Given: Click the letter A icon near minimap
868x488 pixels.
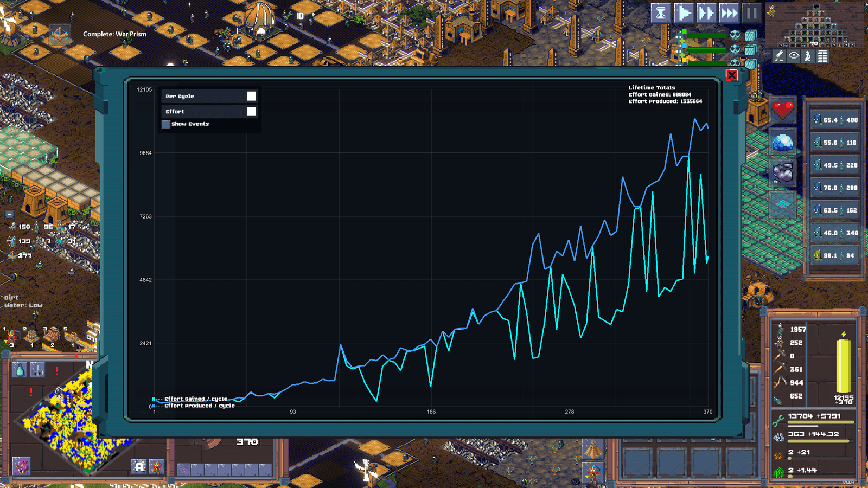Looking at the screenshot, I should tap(139, 466).
